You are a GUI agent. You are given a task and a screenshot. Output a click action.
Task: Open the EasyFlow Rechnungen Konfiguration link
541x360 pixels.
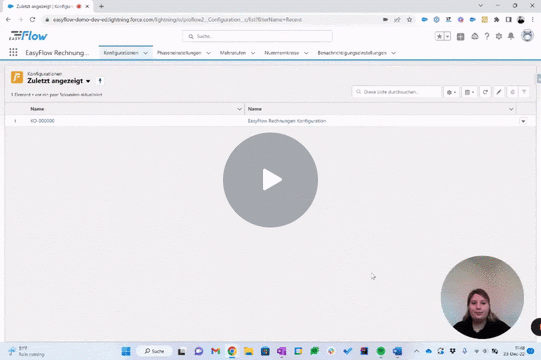287,121
